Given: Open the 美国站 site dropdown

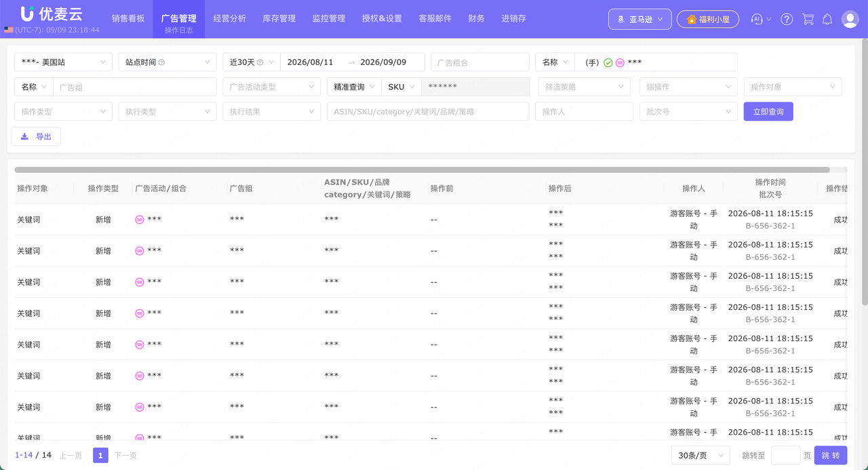Looking at the screenshot, I should 63,62.
